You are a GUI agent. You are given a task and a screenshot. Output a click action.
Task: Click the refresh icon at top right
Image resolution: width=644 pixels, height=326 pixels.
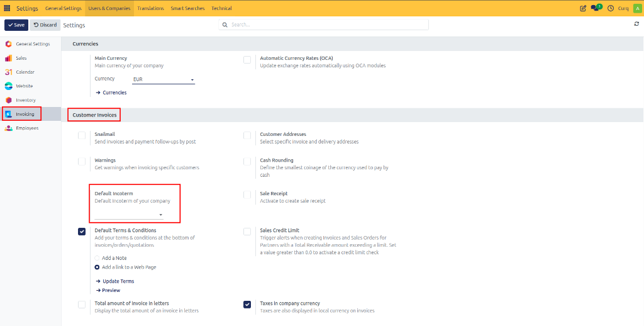tap(636, 24)
